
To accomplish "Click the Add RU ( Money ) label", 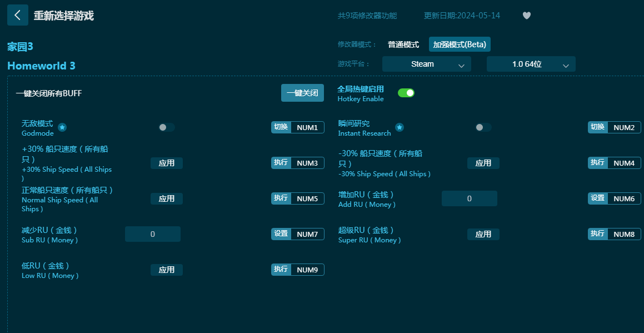I will coord(367,205).
